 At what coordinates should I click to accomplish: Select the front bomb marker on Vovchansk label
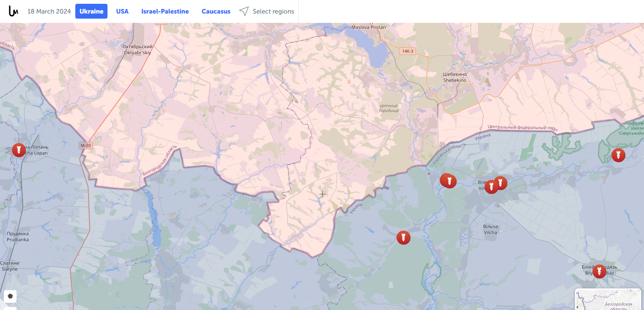tap(491, 187)
